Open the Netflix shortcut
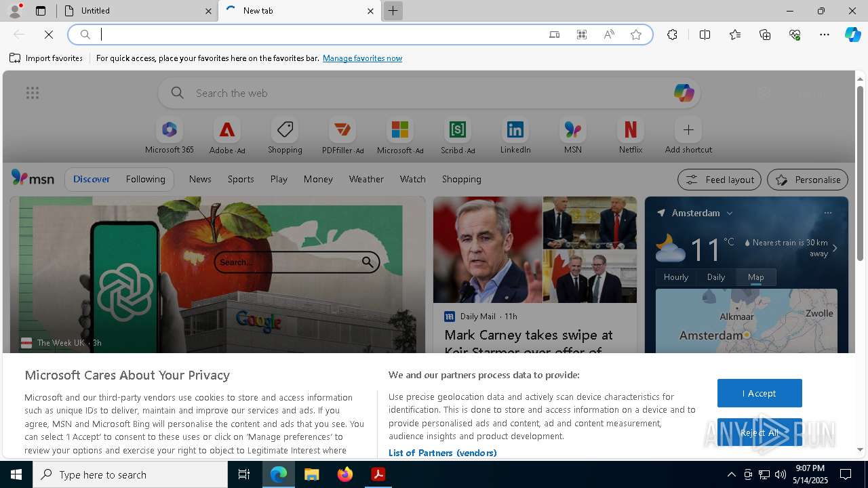868x488 pixels. [631, 136]
